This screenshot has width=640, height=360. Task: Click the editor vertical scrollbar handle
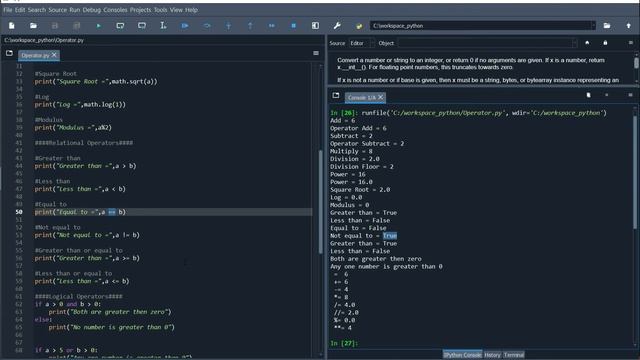point(321,202)
